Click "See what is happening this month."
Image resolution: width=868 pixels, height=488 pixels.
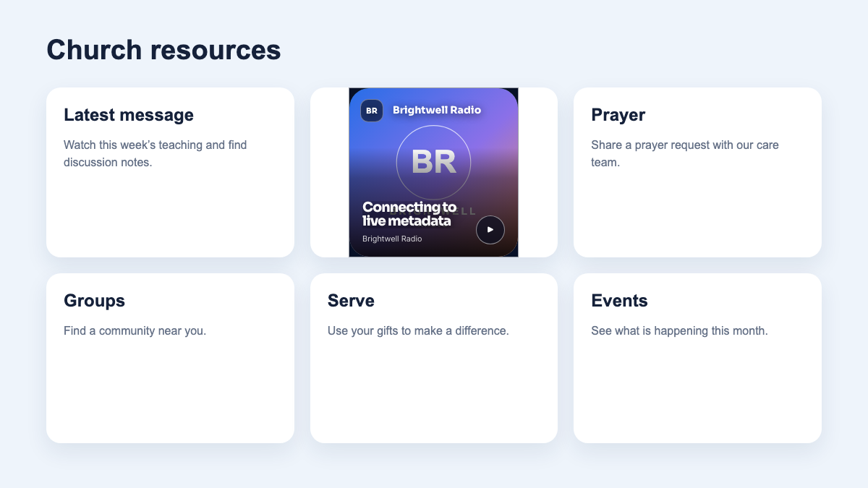point(679,330)
